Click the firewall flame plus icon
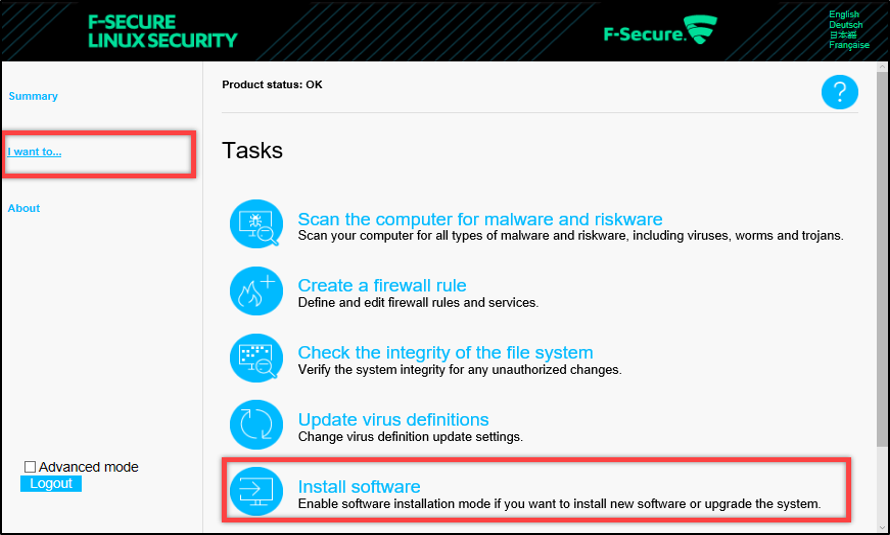 click(256, 291)
